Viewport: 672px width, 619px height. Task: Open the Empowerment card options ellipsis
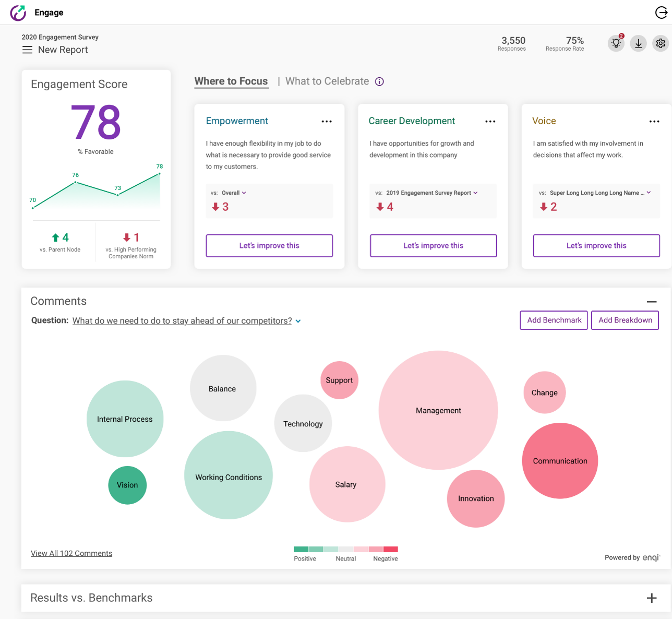[x=327, y=121]
